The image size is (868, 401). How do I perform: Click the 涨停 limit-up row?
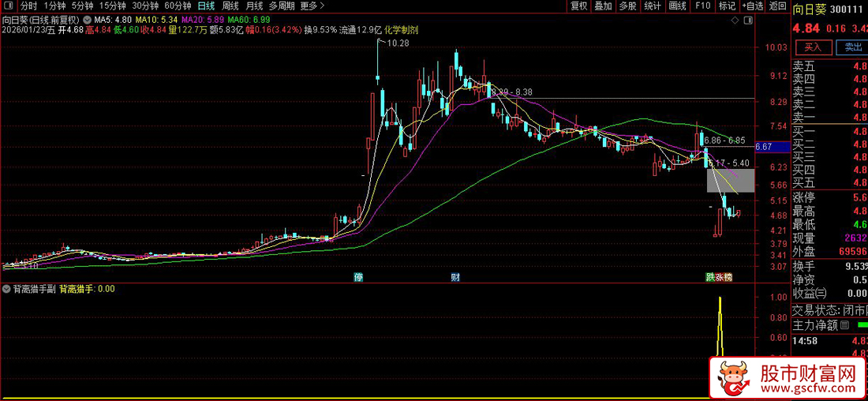coord(830,197)
